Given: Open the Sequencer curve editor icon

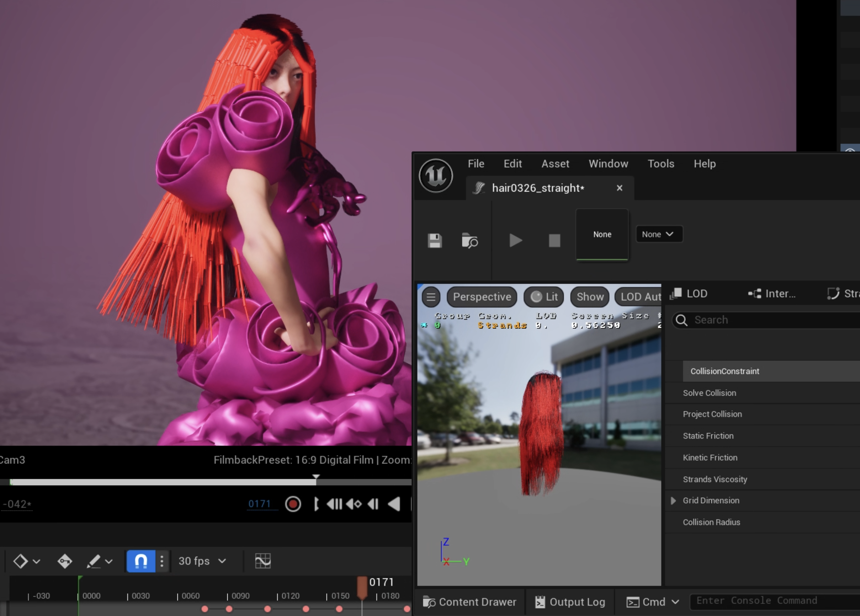Looking at the screenshot, I should (x=263, y=561).
